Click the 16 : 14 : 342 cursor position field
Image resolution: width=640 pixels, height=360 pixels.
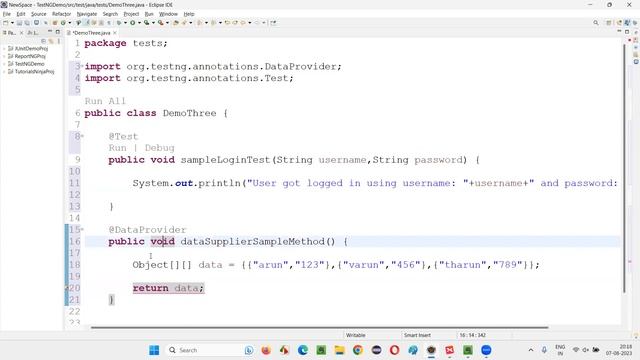pyautogui.click(x=473, y=335)
